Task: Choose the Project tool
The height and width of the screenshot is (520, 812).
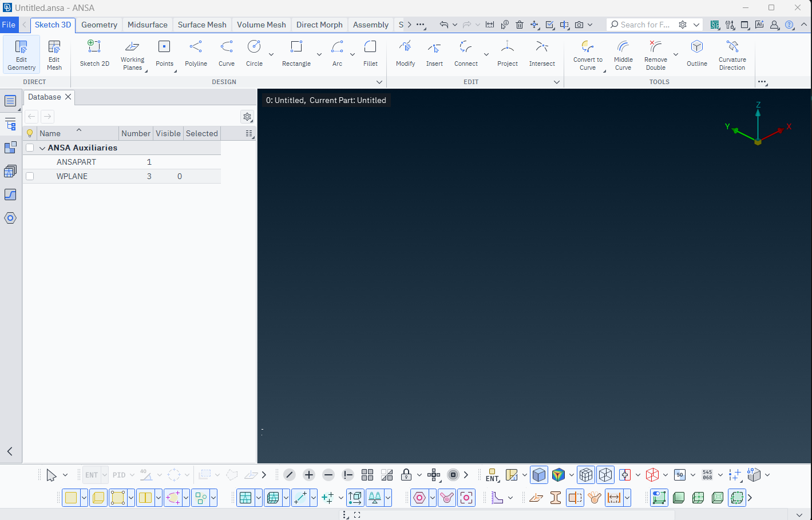Action: pos(507,54)
